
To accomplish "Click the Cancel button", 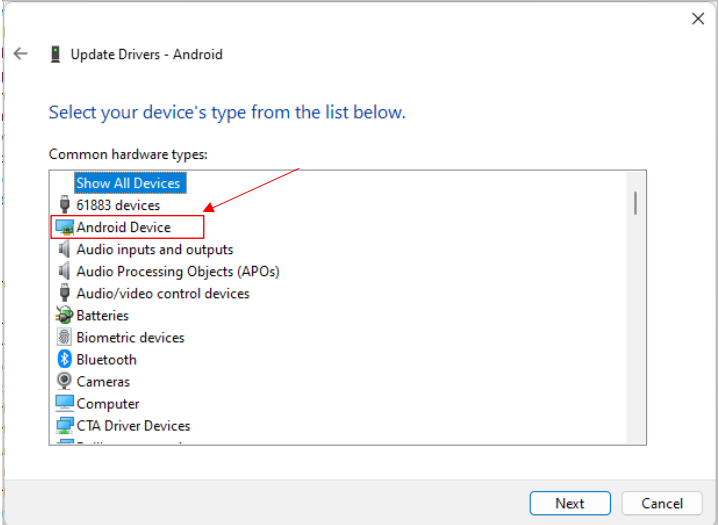I will click(x=662, y=503).
